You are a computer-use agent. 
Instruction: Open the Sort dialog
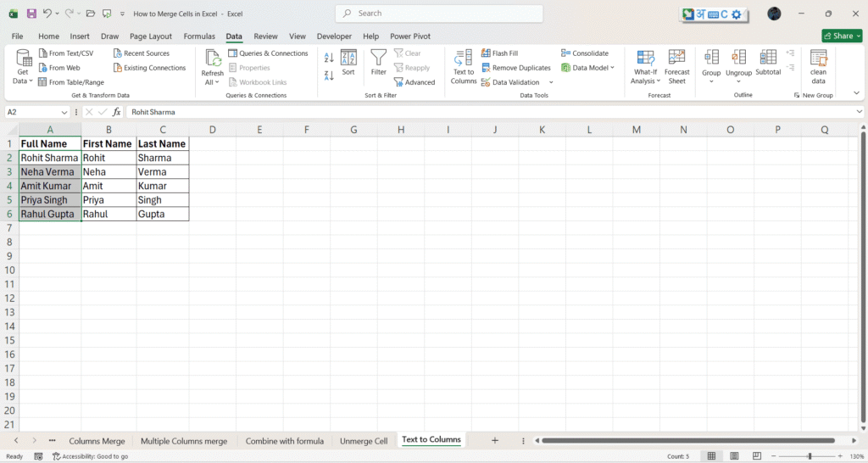pos(348,62)
